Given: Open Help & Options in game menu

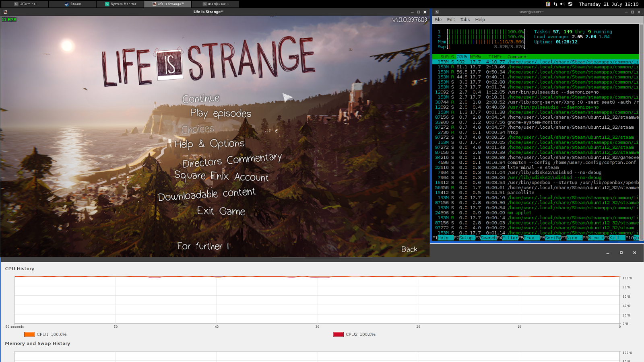Looking at the screenshot, I should 210,144.
